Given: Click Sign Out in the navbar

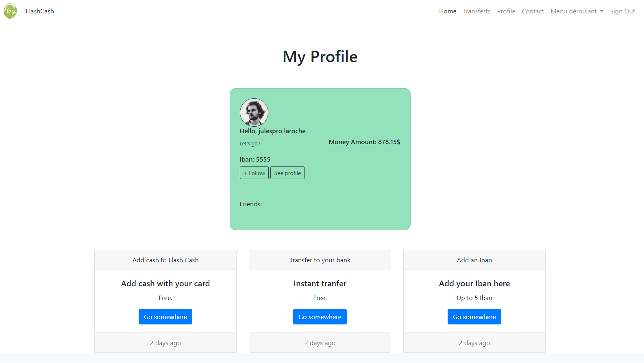Looking at the screenshot, I should tap(622, 11).
